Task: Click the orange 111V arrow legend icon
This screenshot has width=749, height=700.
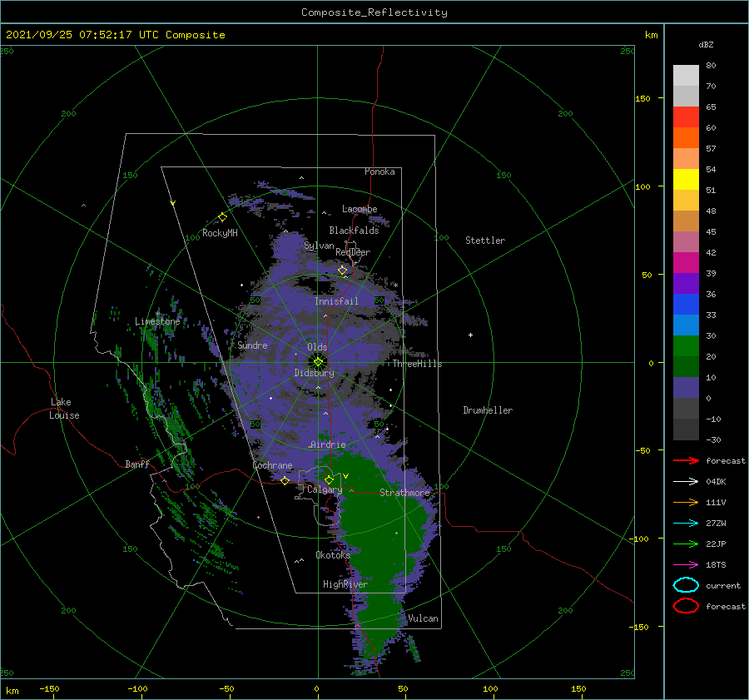Action: pos(686,502)
